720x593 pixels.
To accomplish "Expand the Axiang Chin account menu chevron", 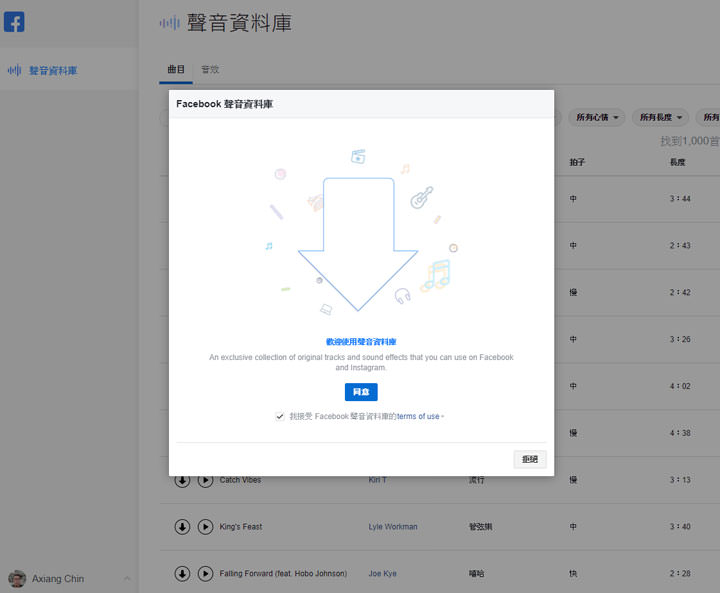I will pyautogui.click(x=127, y=578).
